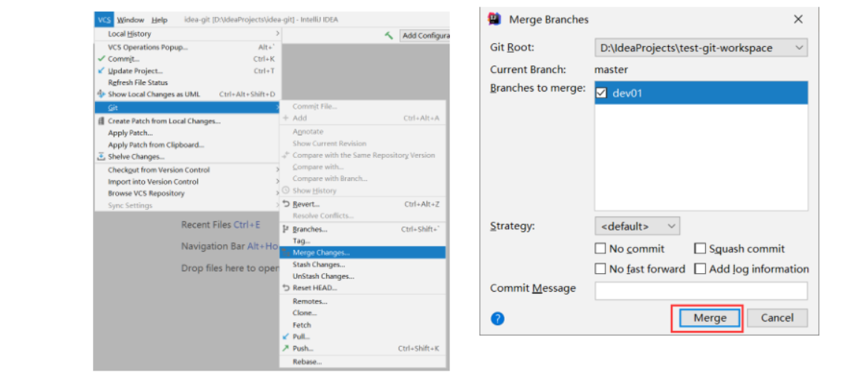Enable the No commit checkbox
Screen dimensions: 868x378
pos(600,249)
